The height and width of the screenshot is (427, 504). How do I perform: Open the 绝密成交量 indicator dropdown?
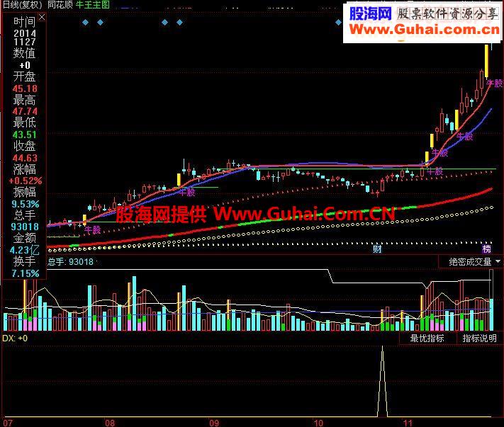(x=470, y=262)
